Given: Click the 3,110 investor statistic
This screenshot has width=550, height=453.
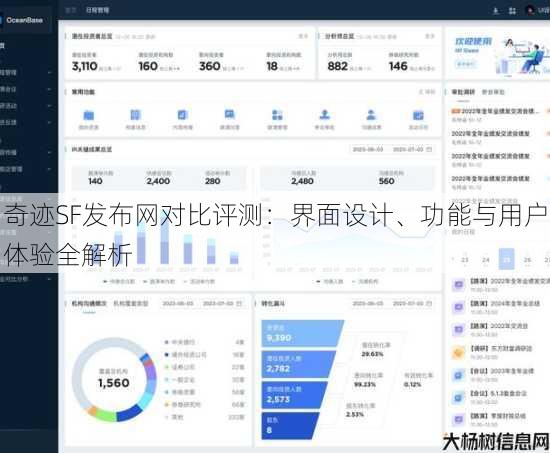Looking at the screenshot, I should (x=85, y=66).
